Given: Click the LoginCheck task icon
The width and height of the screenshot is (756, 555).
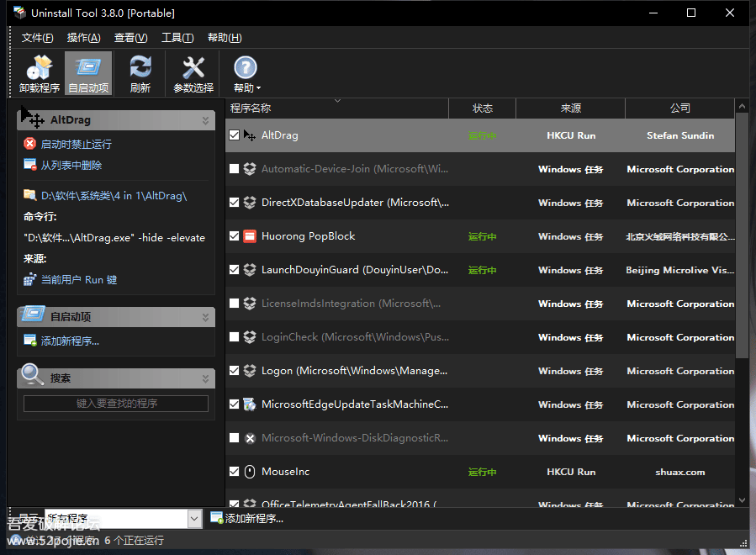Looking at the screenshot, I should point(250,336).
